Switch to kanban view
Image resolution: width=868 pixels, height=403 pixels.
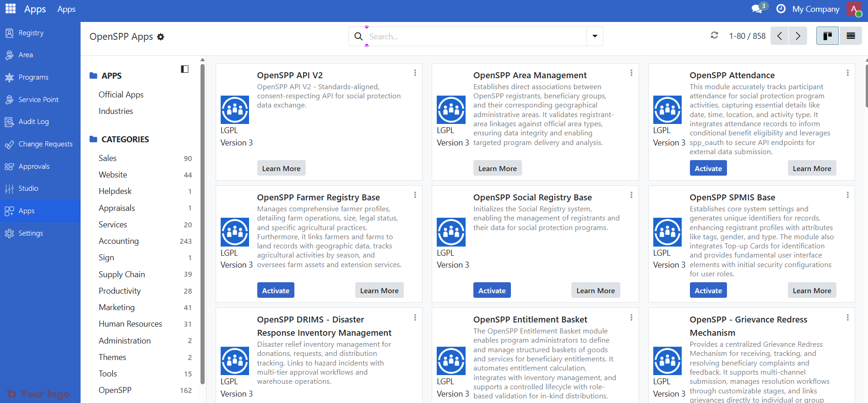point(827,36)
